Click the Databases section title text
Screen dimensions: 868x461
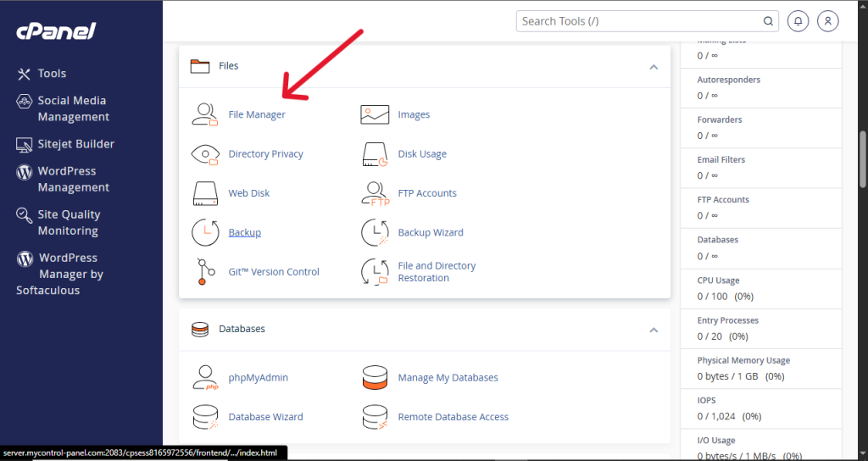242,329
